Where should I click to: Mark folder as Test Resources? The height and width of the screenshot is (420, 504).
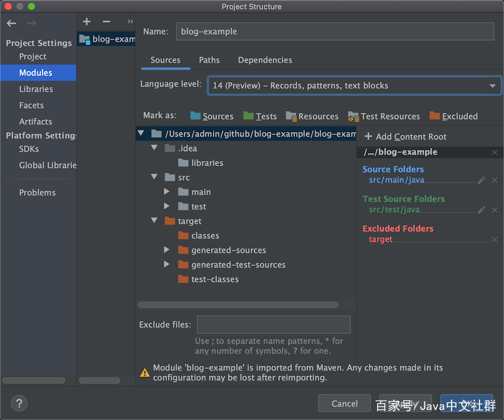[x=384, y=116]
